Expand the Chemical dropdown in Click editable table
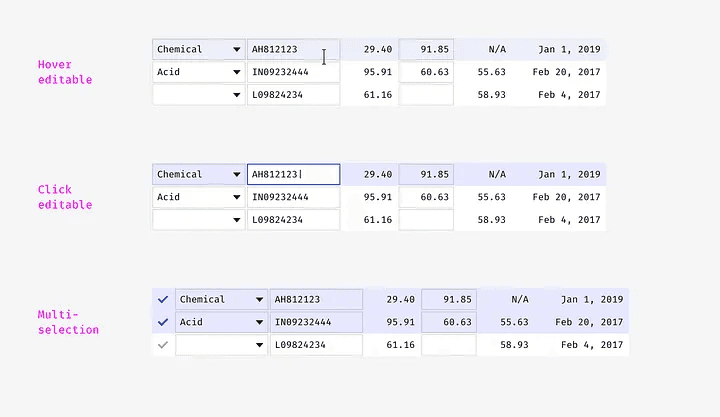 pos(199,175)
